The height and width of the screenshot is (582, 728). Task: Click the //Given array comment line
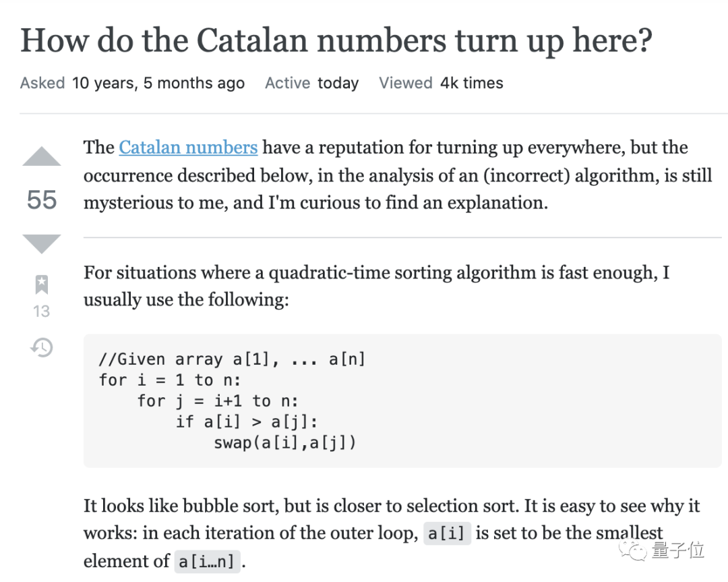pos(232,359)
